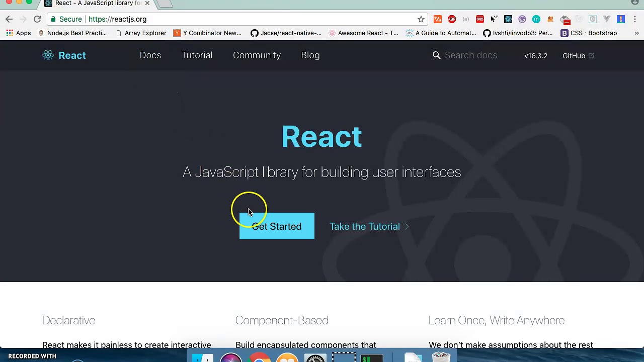
Task: Open the A Guide to Automat... bookmark
Action: [441, 33]
